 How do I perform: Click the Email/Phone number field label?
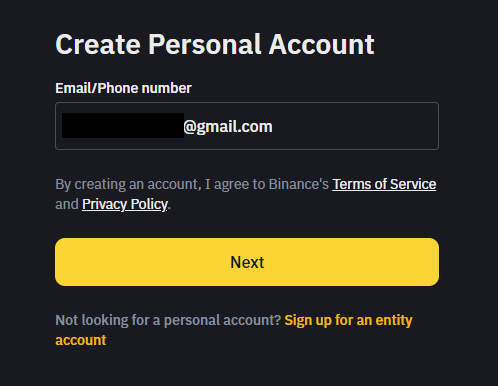(x=123, y=88)
